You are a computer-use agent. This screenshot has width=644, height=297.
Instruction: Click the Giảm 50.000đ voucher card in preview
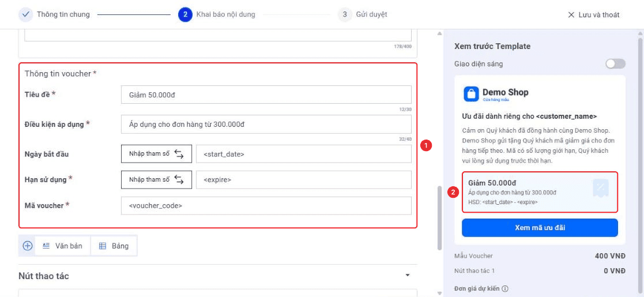point(540,192)
